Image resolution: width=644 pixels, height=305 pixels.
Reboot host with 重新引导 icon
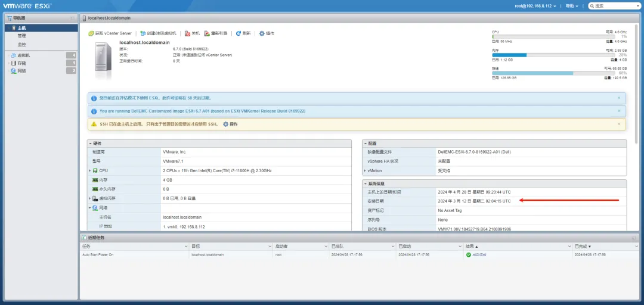207,33
